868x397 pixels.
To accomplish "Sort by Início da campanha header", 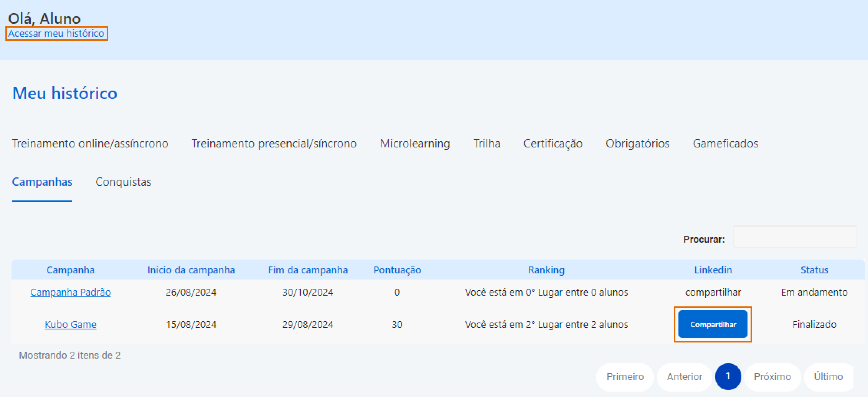I will pos(191,270).
